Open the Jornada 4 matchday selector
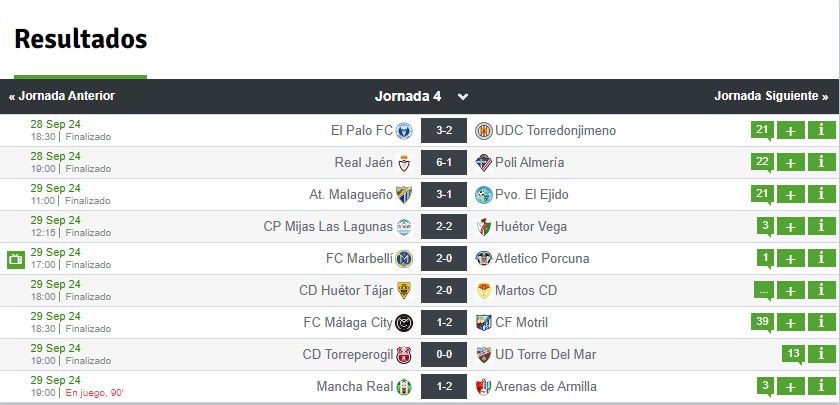Image resolution: width=840 pixels, height=405 pixels. tap(422, 96)
